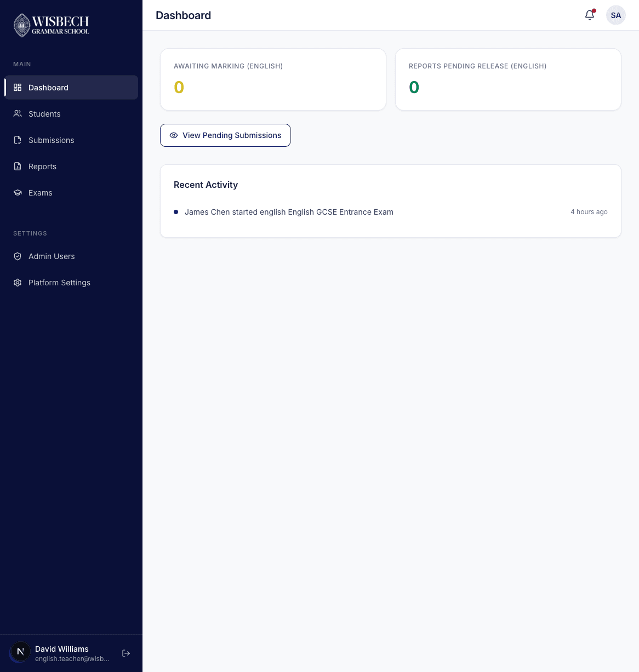Click the Students icon in the sidebar
The image size is (639, 672).
coord(18,113)
